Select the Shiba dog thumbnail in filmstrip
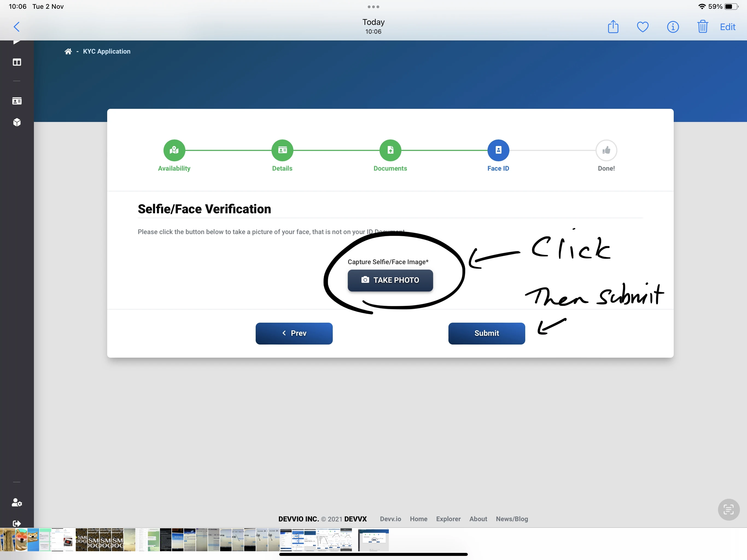Viewport: 747px width, 560px height. pyautogui.click(x=33, y=539)
